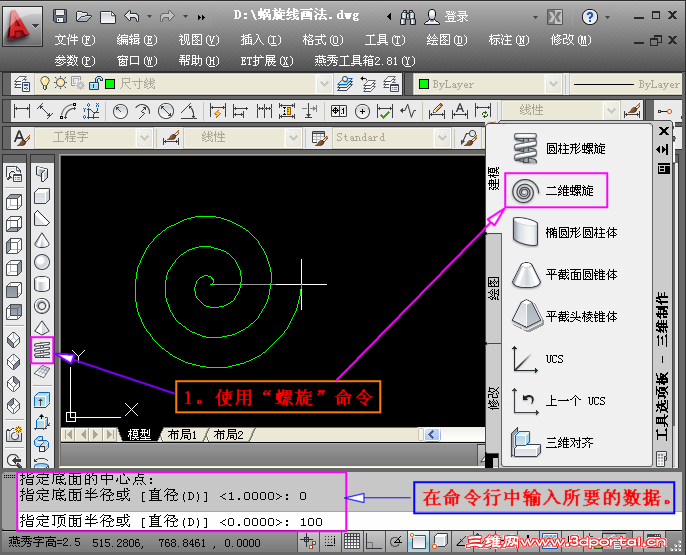Select the Cylinder solid tool
686x555 pixels.
tap(42, 284)
